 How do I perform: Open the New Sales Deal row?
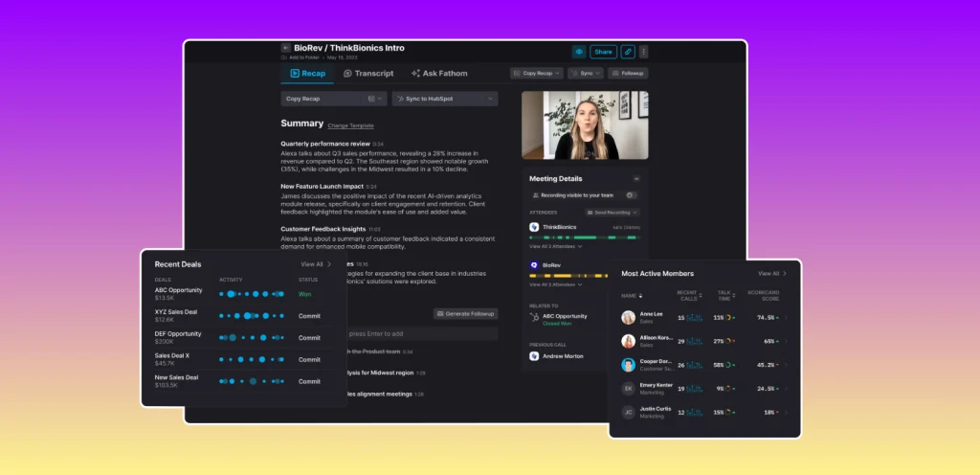243,381
